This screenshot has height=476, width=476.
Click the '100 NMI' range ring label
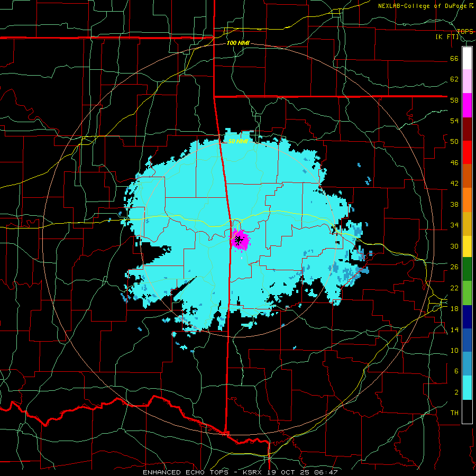point(238,43)
